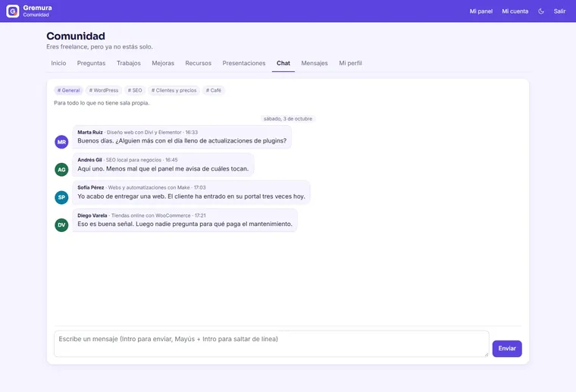The width and height of the screenshot is (576, 392).
Task: Click the name Andrés Gil
Action: (x=89, y=160)
